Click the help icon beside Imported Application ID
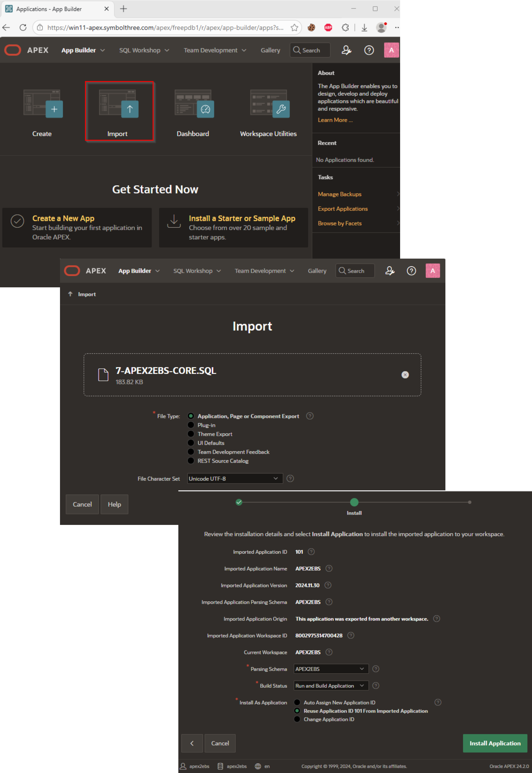The image size is (532, 773). (311, 552)
